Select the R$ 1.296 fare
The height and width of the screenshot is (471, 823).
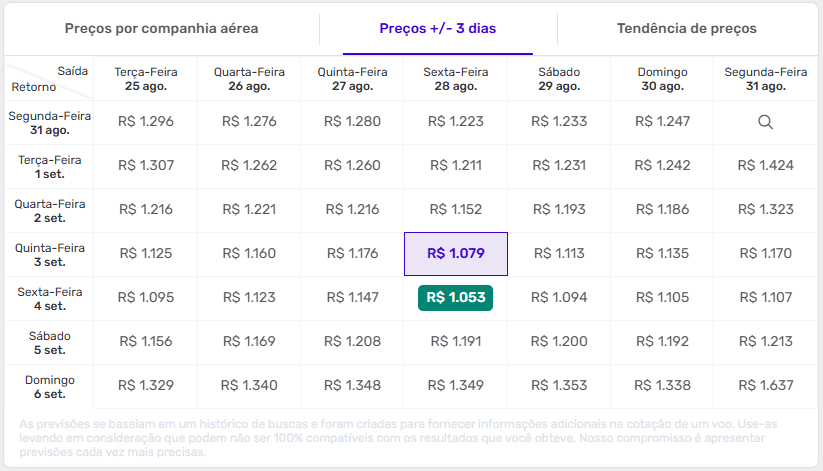[146, 122]
